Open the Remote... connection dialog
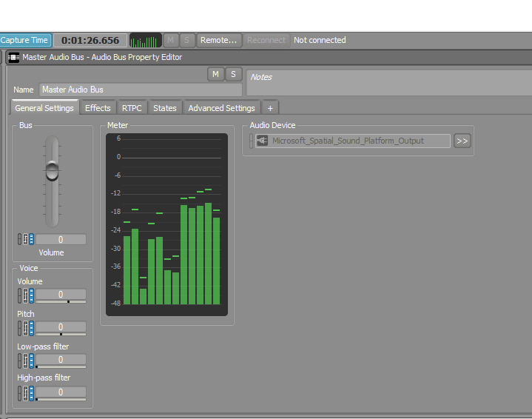 point(219,41)
